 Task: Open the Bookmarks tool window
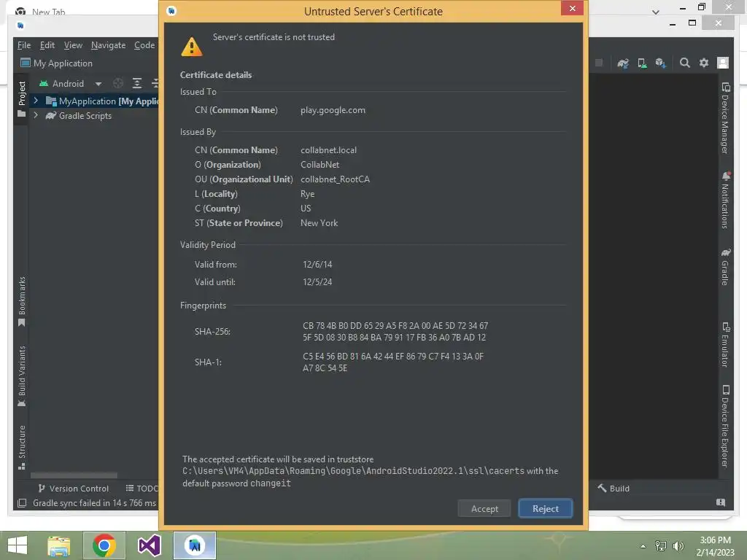21,302
